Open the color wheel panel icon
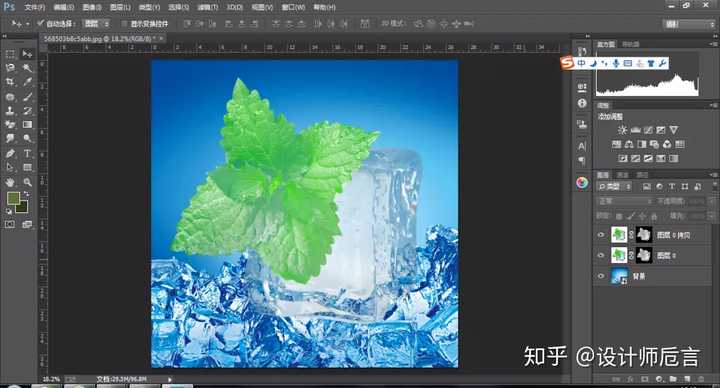The height and width of the screenshot is (388, 720). pyautogui.click(x=582, y=183)
